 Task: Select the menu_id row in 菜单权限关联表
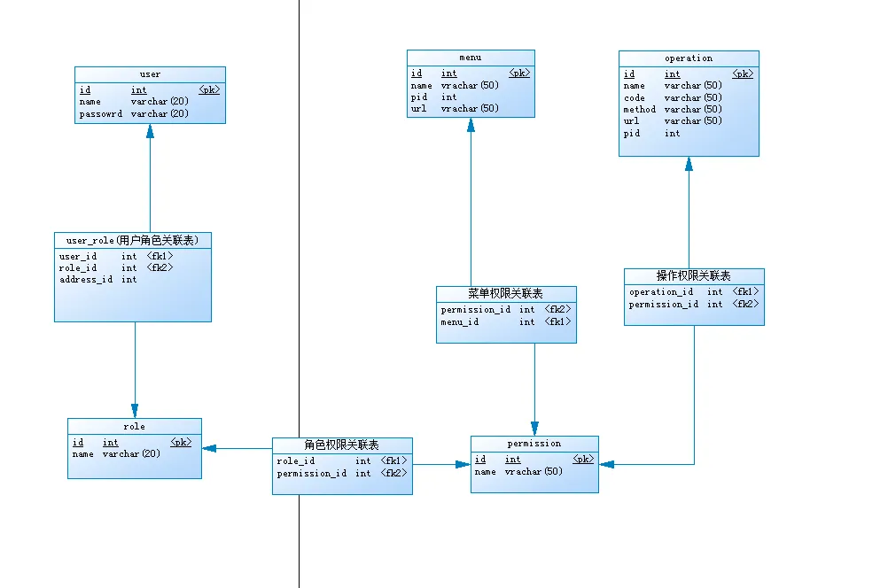pos(506,322)
